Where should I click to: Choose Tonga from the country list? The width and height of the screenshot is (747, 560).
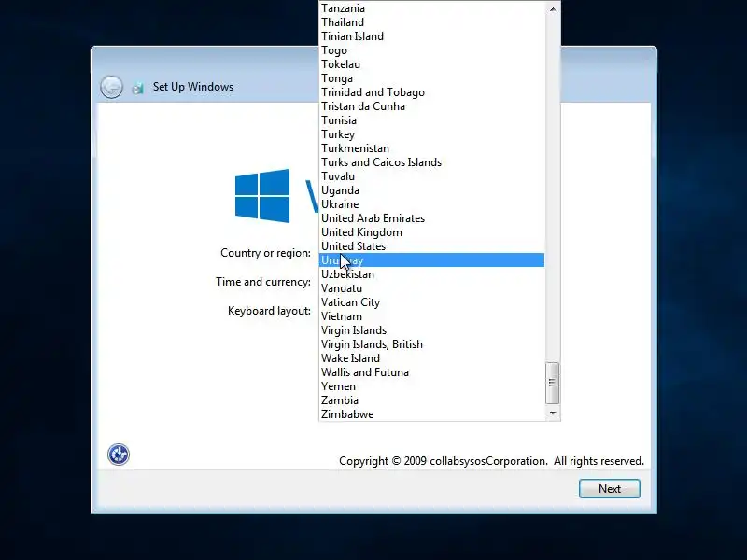pos(431,78)
